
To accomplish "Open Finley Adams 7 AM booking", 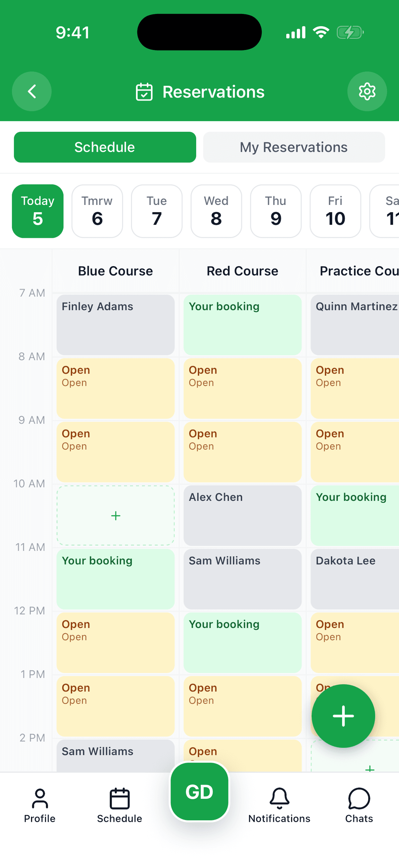I will coord(115,325).
